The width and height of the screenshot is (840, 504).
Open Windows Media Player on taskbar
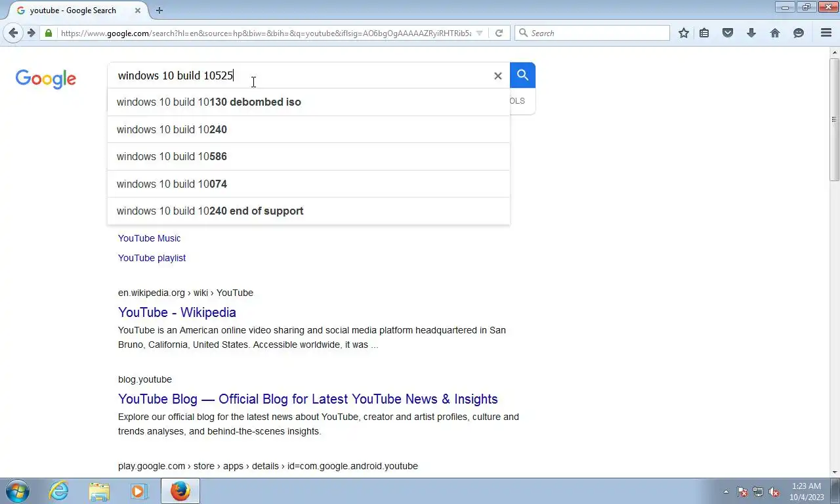139,491
